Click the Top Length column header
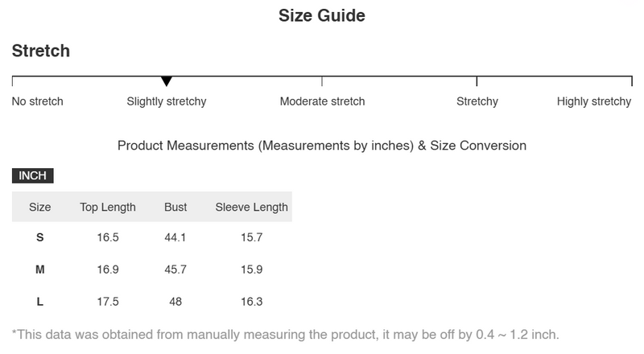 point(108,207)
